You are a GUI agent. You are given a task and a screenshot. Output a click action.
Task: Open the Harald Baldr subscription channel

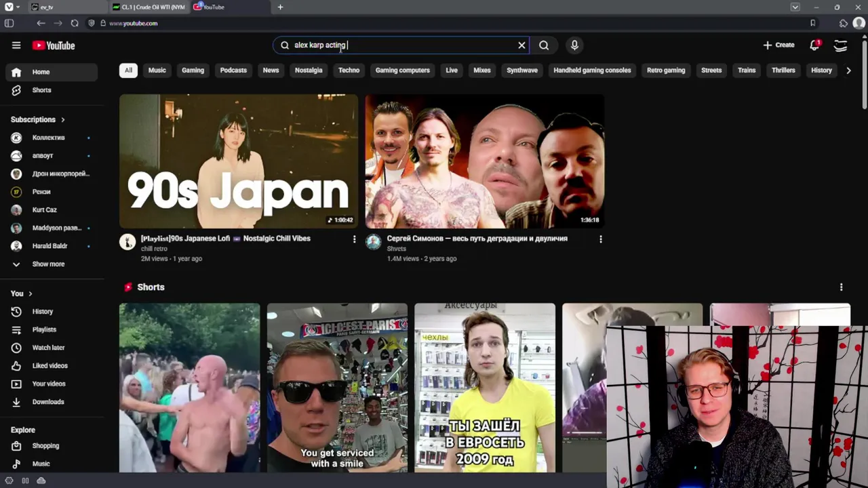(x=52, y=246)
